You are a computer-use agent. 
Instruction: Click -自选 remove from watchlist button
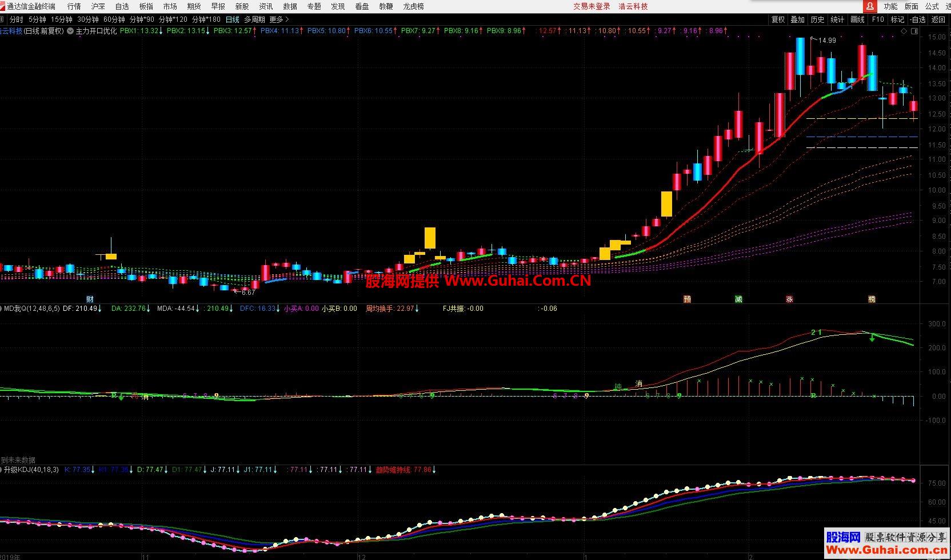918,19
